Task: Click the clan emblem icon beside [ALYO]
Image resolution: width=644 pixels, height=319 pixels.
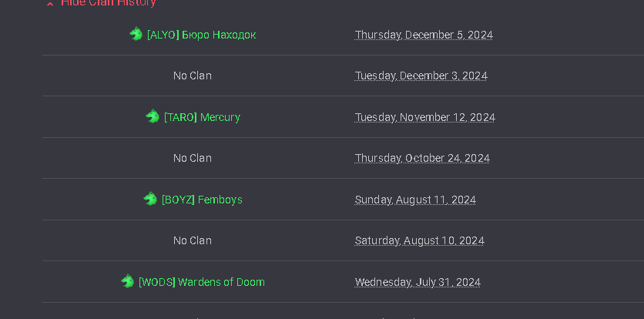Action: (136, 34)
